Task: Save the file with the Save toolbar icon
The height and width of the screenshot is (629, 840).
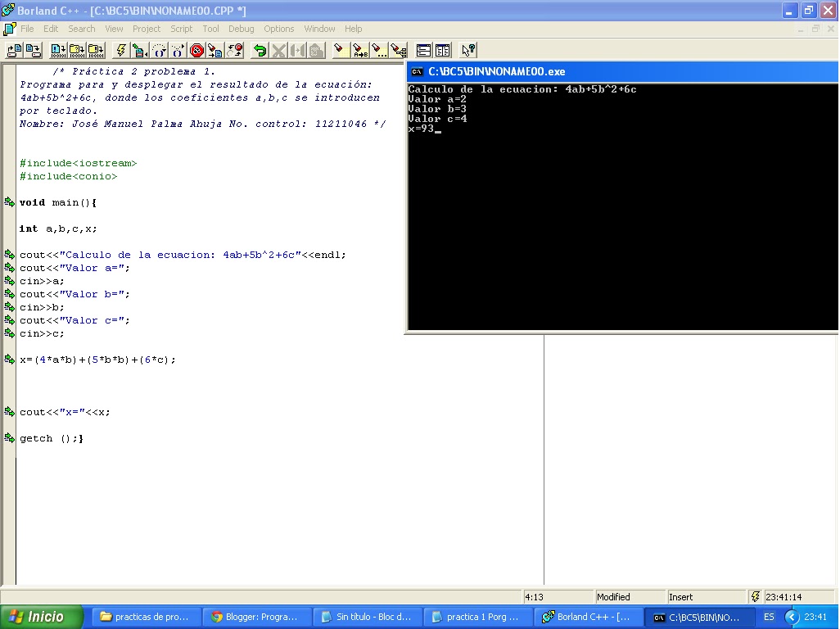Action: [x=34, y=49]
